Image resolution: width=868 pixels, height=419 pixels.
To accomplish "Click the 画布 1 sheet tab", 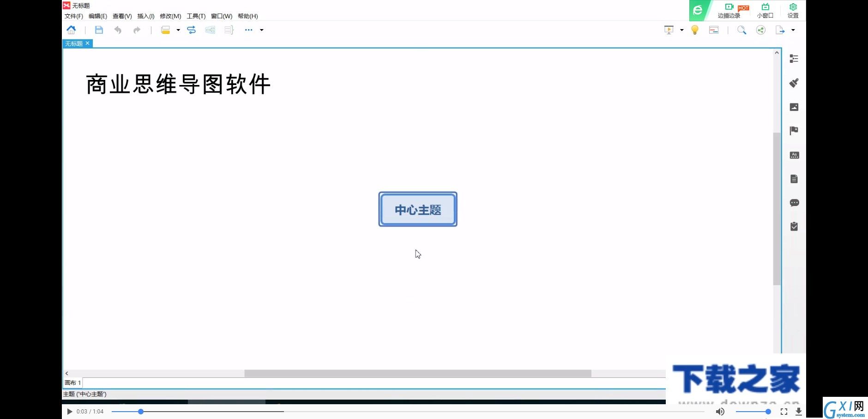I will click(x=73, y=383).
